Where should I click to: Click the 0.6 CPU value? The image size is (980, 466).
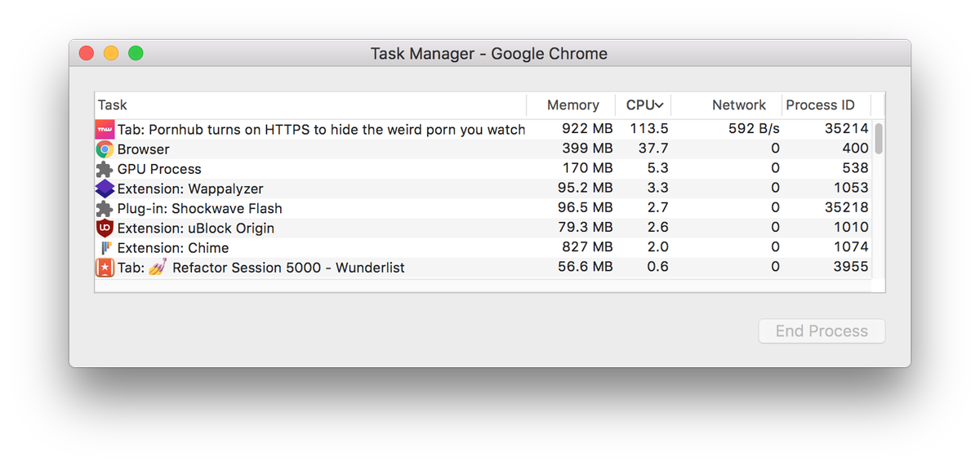657,266
